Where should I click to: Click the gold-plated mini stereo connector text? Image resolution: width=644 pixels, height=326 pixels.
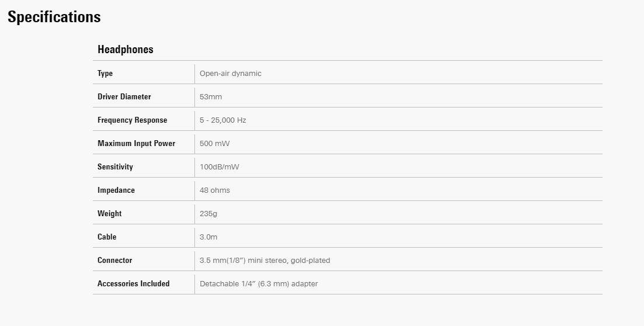click(x=265, y=261)
